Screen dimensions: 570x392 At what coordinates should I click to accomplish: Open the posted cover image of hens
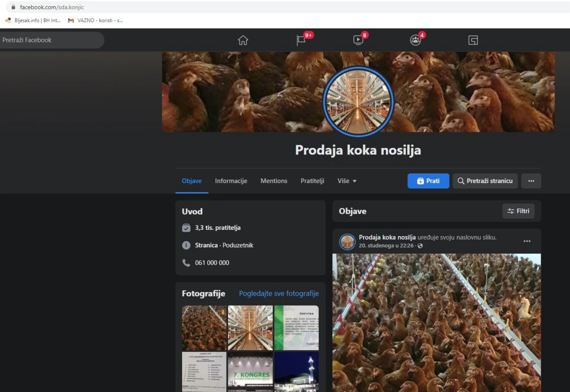[x=437, y=323]
